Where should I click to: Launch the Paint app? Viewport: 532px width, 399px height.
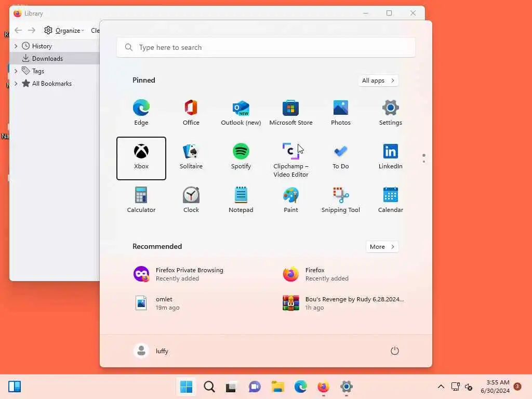(291, 200)
